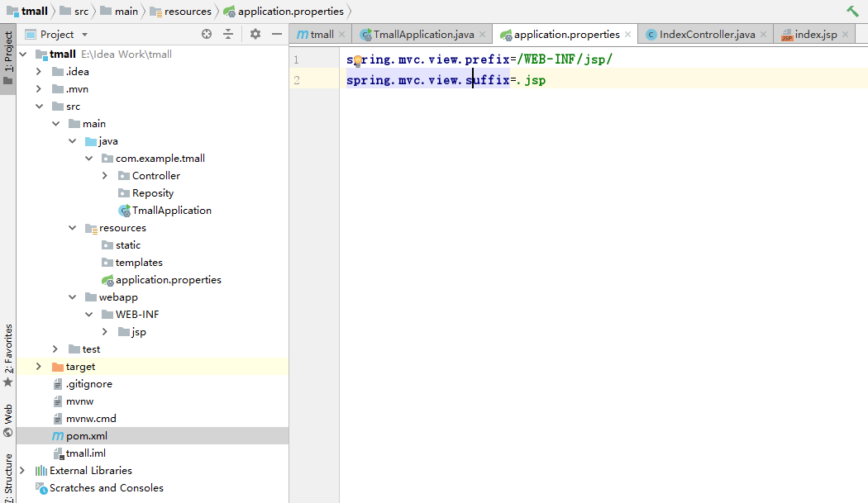
Task: Collapse the tmall root project node
Action: [23, 55]
